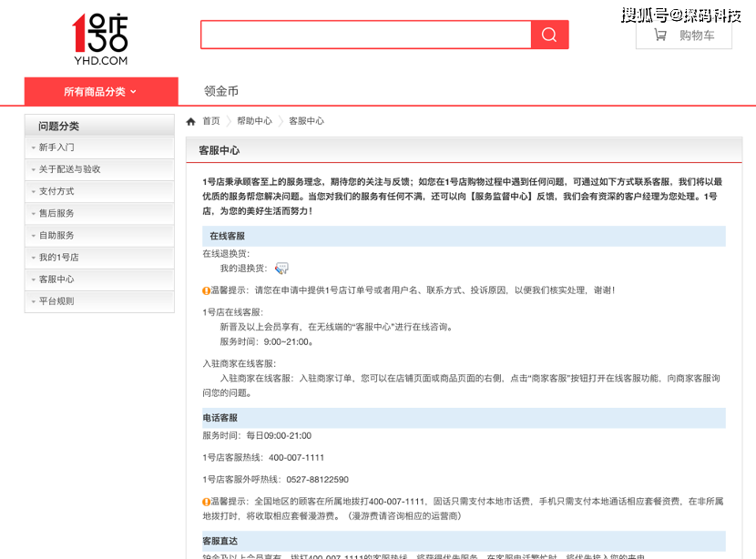This screenshot has height=559, width=756.
Task: Click 每日09:00-21:00 service time text
Action: coord(279,436)
